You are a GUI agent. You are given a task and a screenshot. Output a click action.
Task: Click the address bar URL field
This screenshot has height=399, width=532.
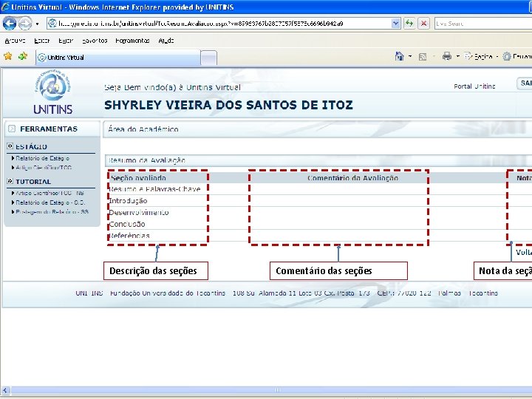(219, 24)
